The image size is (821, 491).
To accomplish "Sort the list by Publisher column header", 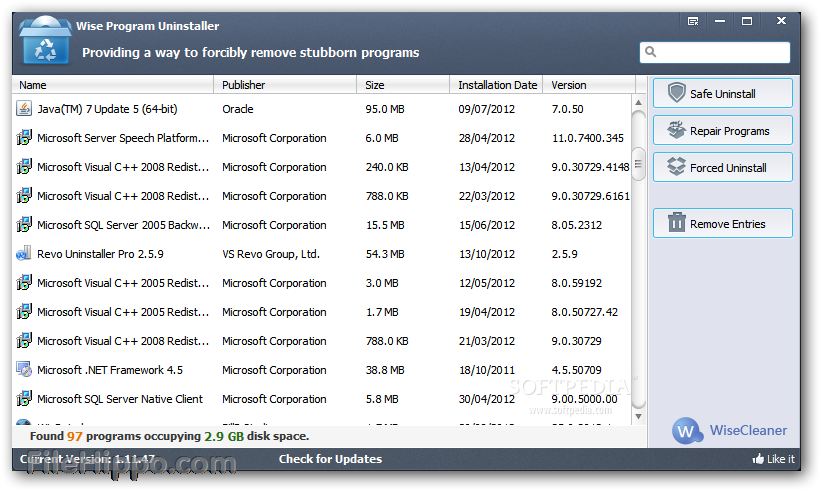I will pos(285,85).
